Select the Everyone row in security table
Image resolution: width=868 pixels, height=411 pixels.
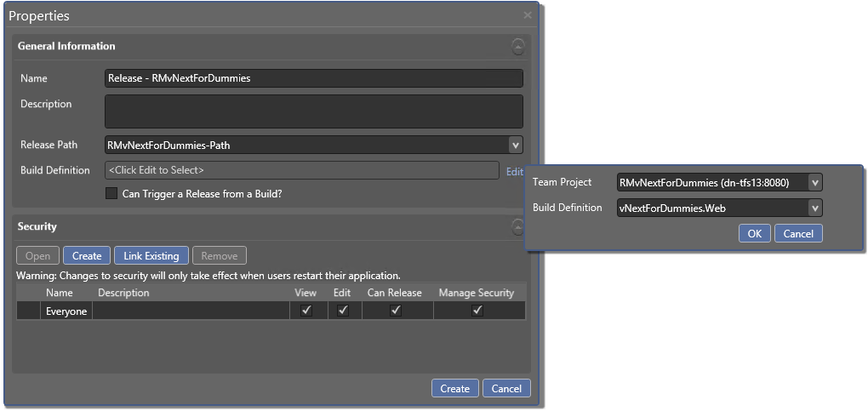click(x=66, y=311)
